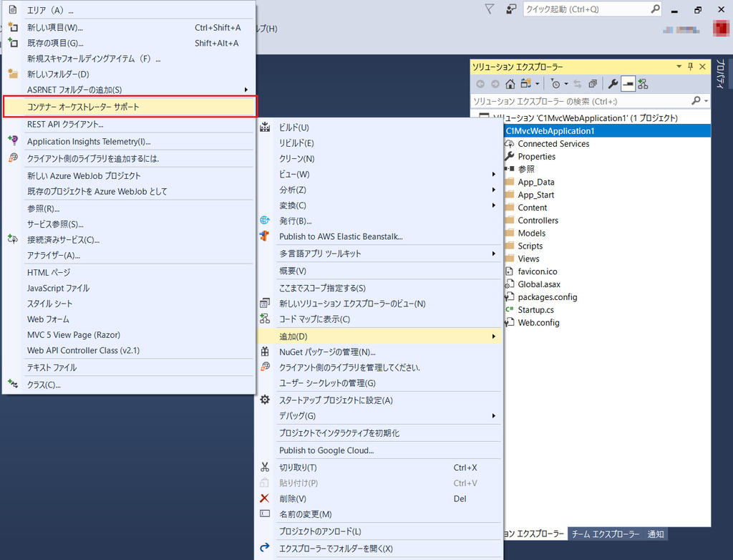This screenshot has height=560, width=733.
Task: Click the notifications filter funnel icon
Action: pos(489,9)
